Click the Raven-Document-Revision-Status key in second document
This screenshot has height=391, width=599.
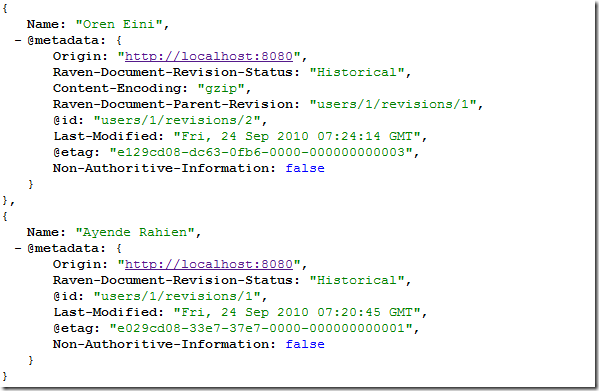(176, 280)
